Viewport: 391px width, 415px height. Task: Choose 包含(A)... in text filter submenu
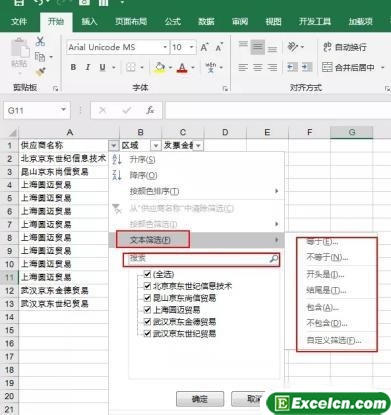322,307
